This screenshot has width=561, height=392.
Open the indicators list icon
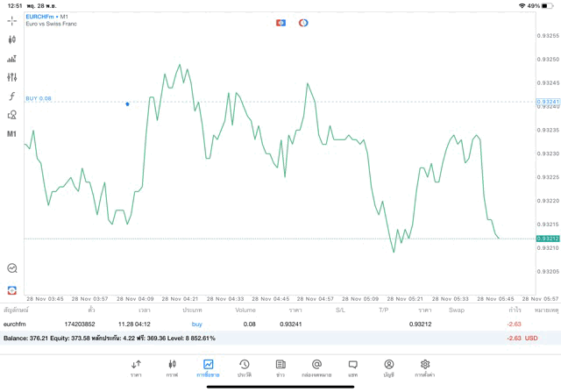coord(12,59)
